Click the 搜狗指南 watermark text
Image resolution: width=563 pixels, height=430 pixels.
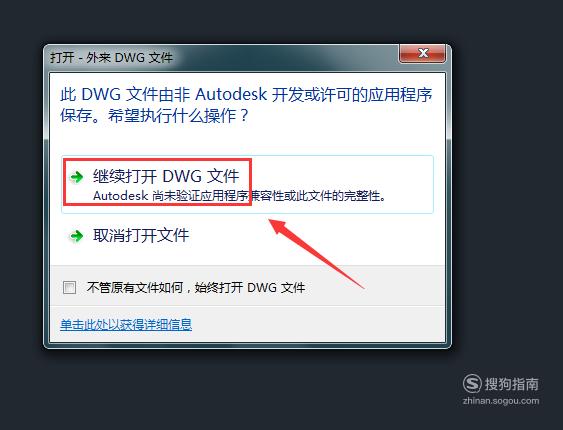[x=512, y=384]
